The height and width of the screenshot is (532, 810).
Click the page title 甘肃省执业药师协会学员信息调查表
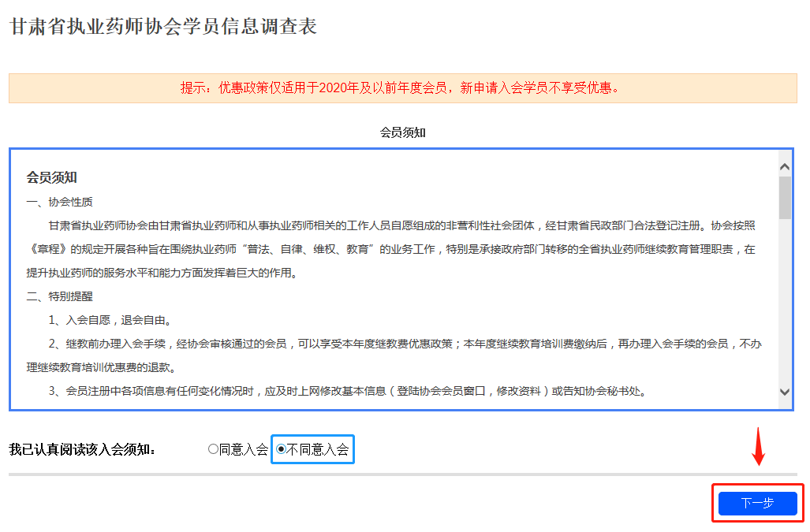point(163,26)
